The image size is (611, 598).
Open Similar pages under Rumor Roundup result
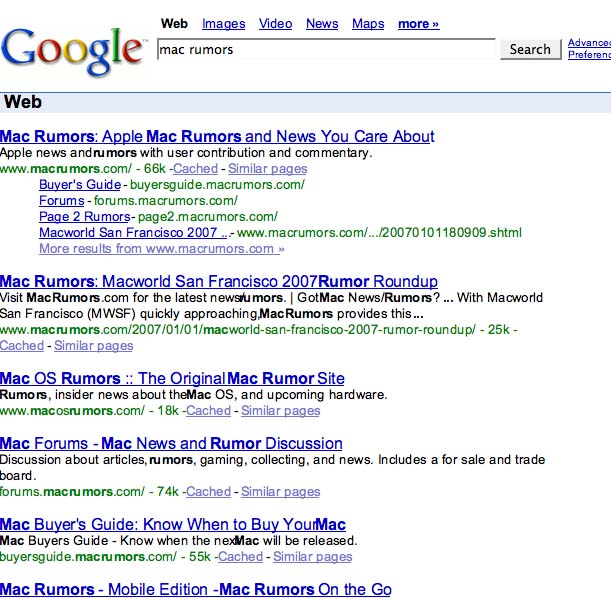(x=94, y=346)
